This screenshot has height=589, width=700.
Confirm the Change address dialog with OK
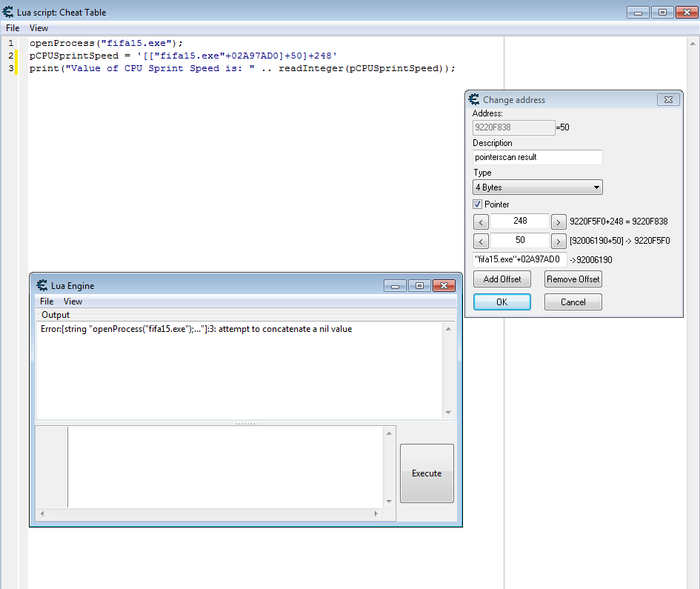[501, 302]
